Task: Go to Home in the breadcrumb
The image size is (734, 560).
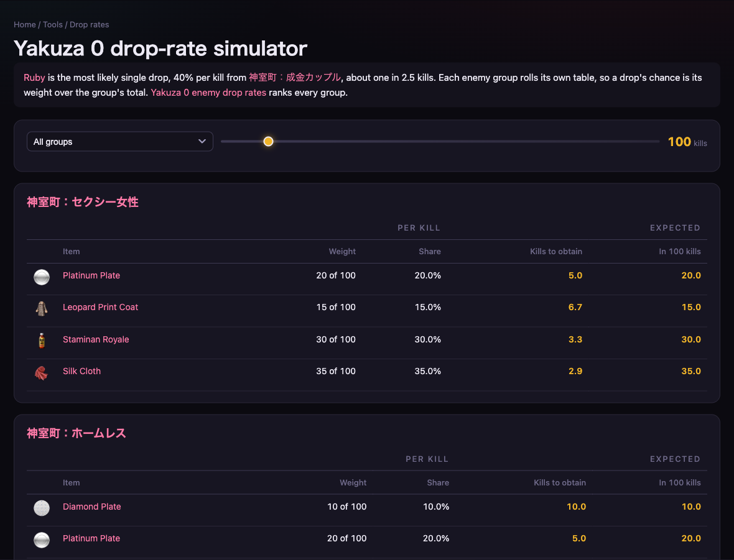Action: coord(25,24)
